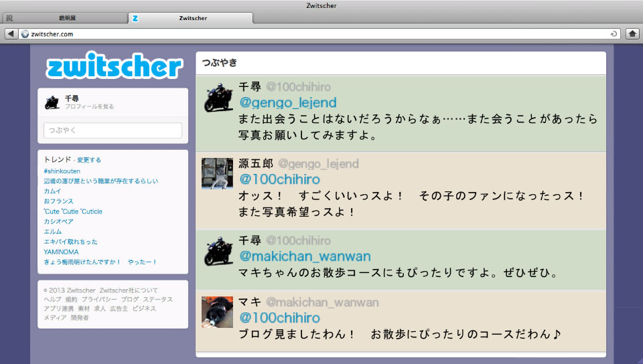Click the Zwitscher logo
Screen dimensions: 643x364
114,68
